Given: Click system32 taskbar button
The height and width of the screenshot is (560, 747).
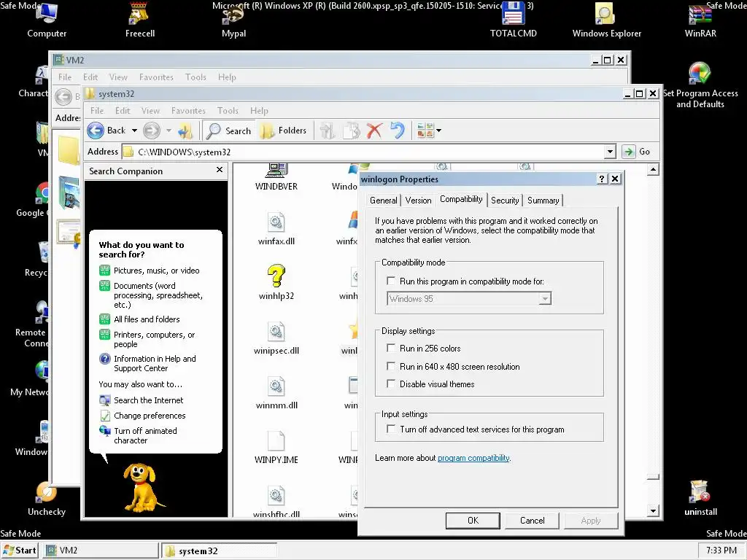Looking at the screenshot, I should point(219,551).
